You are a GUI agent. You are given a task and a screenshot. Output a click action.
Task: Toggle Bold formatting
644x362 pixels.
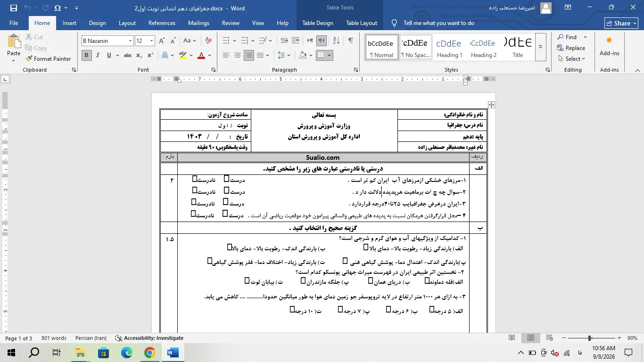[x=86, y=55]
